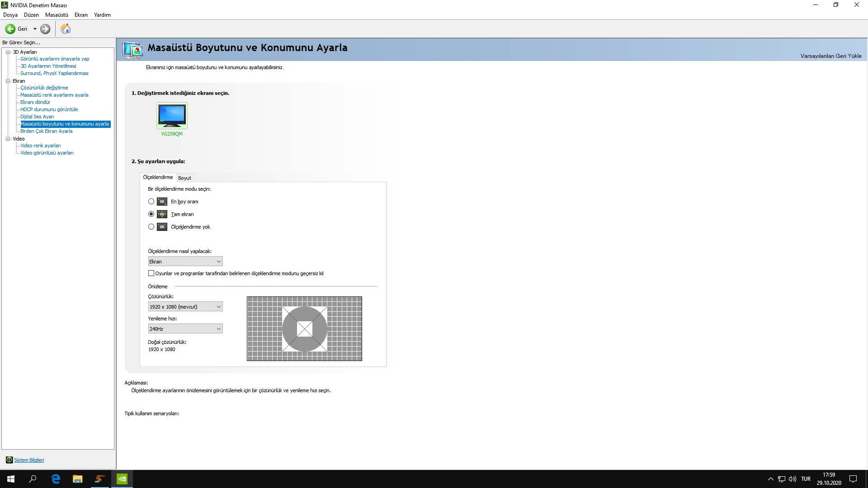Open the Yardım menu
Viewport: 868px width, 488px height.
(x=102, y=15)
